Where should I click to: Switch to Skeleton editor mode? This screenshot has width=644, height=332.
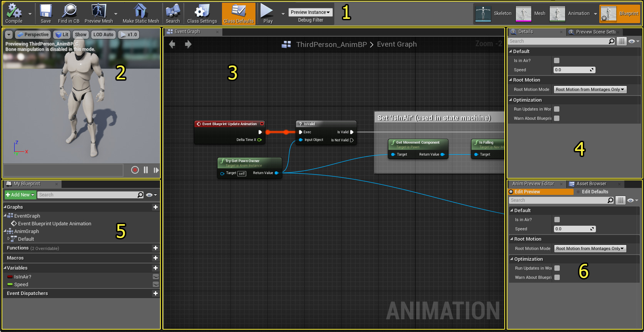point(494,13)
